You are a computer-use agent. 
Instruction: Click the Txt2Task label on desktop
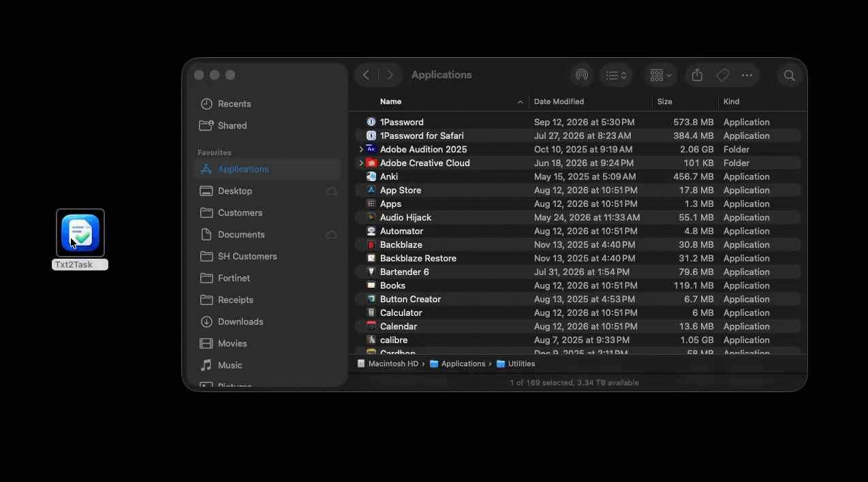(x=80, y=265)
